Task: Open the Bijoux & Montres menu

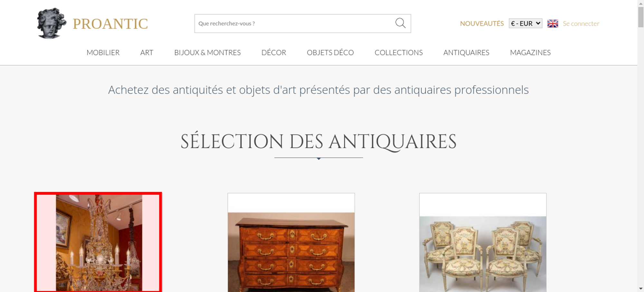Action: (x=207, y=52)
